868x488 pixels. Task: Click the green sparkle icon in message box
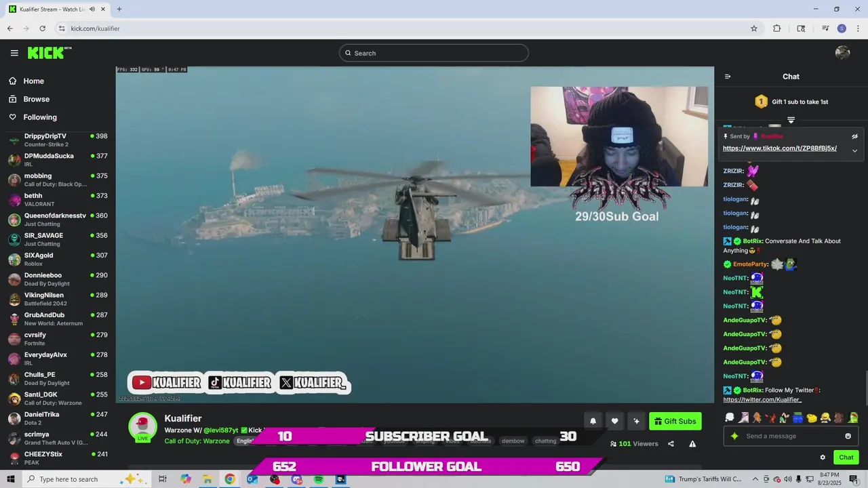[x=734, y=436]
